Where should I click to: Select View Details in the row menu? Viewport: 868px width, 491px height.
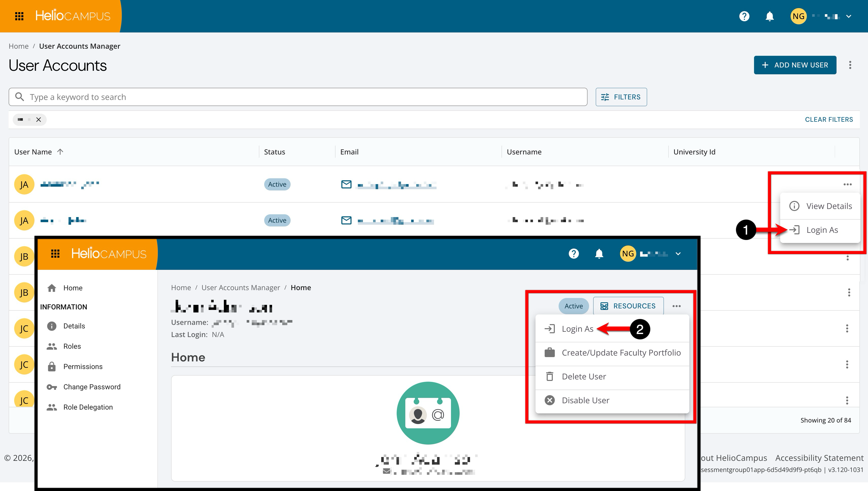pyautogui.click(x=821, y=206)
